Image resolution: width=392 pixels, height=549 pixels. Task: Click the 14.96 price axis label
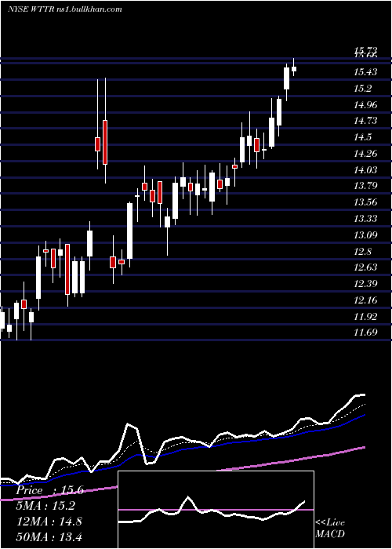(365, 104)
